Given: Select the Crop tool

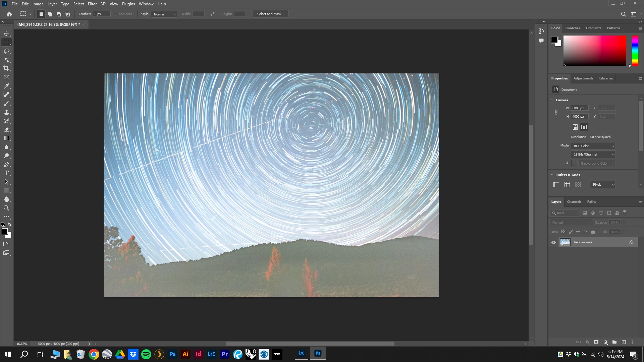Looking at the screenshot, I should point(6,68).
